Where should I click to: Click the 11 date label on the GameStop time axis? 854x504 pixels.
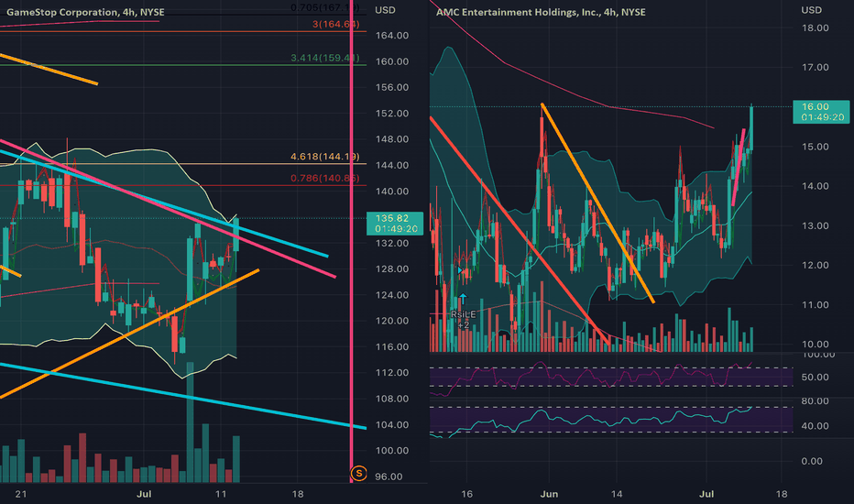pyautogui.click(x=221, y=494)
